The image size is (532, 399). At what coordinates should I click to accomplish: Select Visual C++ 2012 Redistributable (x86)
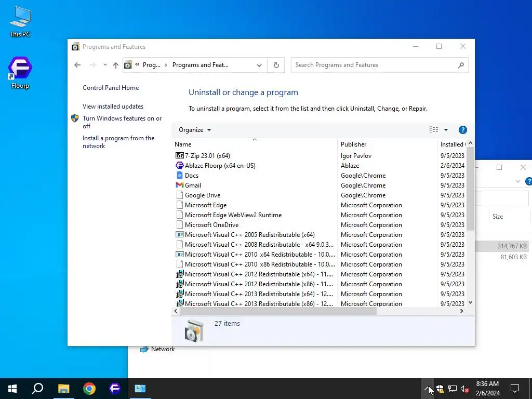coord(255,284)
